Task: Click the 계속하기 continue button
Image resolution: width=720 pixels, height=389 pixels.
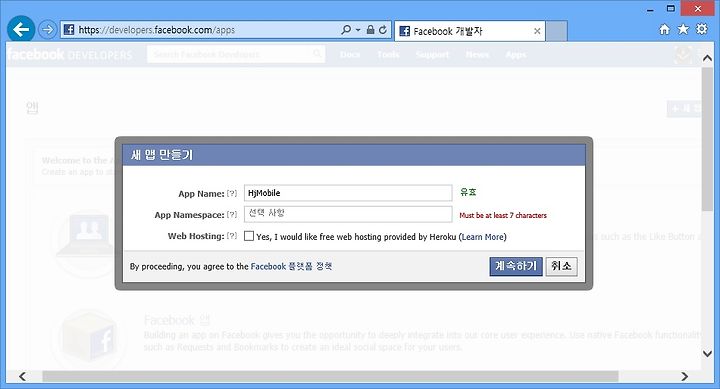Action: 516,266
